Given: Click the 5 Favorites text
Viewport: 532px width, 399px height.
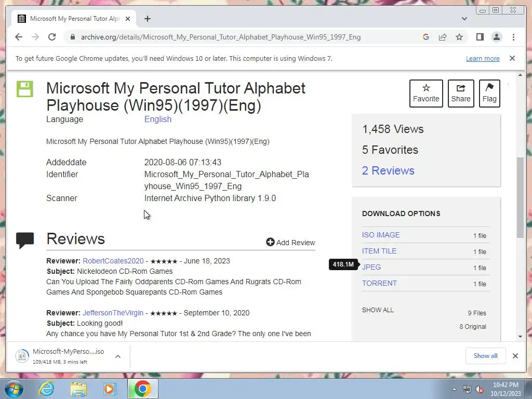Looking at the screenshot, I should coord(390,150).
